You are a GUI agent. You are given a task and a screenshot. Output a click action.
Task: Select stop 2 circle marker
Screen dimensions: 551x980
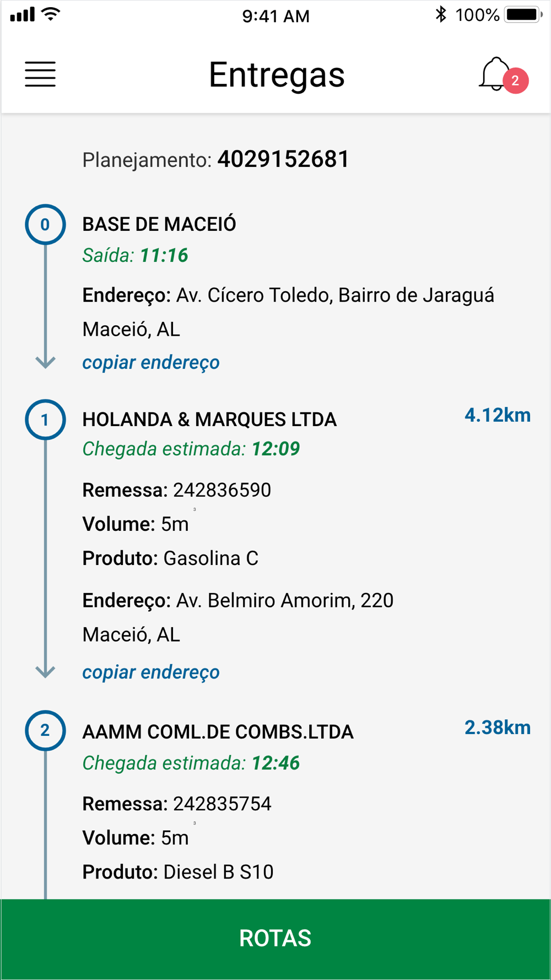[45, 730]
